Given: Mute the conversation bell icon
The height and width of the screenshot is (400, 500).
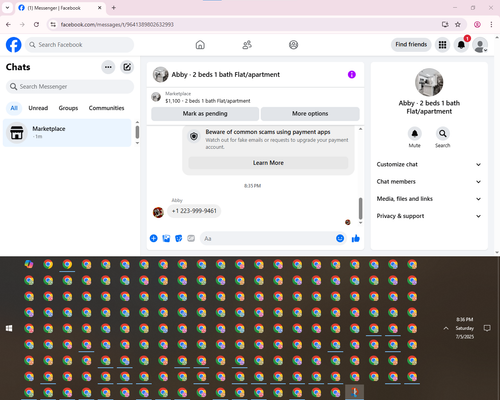Looking at the screenshot, I should point(414,134).
